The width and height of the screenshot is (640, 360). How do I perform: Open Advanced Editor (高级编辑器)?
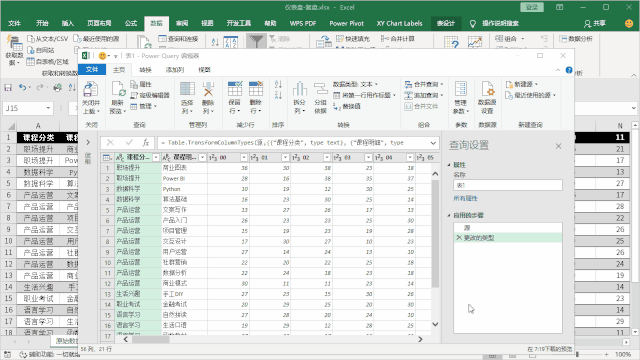(x=150, y=95)
